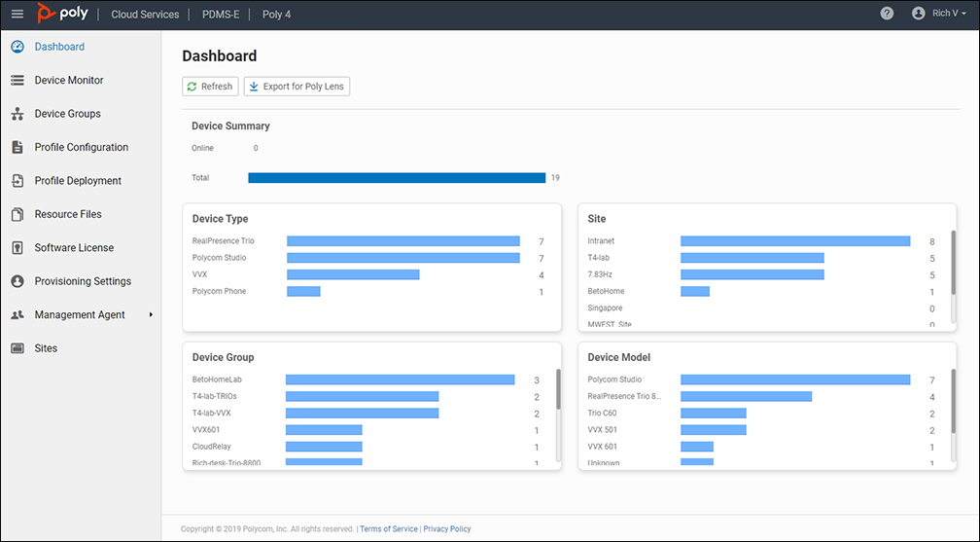980x542 pixels.
Task: Open Cloud Services in top bar
Action: point(145,14)
